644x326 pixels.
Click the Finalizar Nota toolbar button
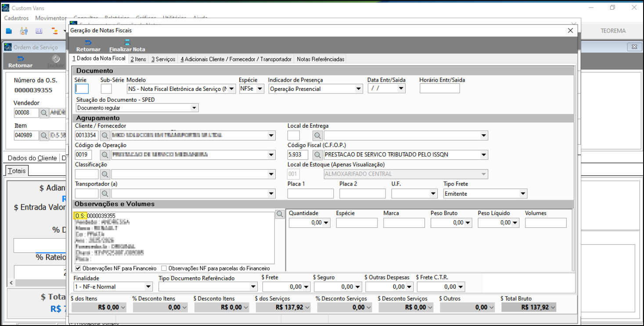point(127,46)
